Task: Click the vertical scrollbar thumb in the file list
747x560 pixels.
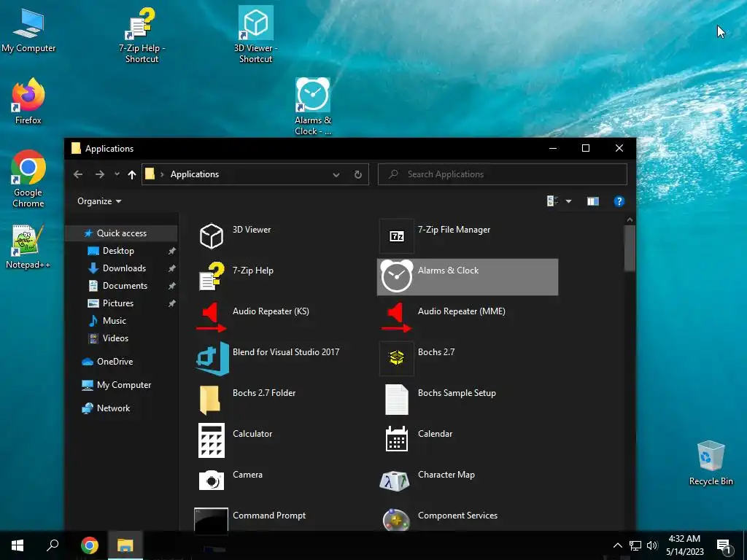Action: [x=630, y=248]
